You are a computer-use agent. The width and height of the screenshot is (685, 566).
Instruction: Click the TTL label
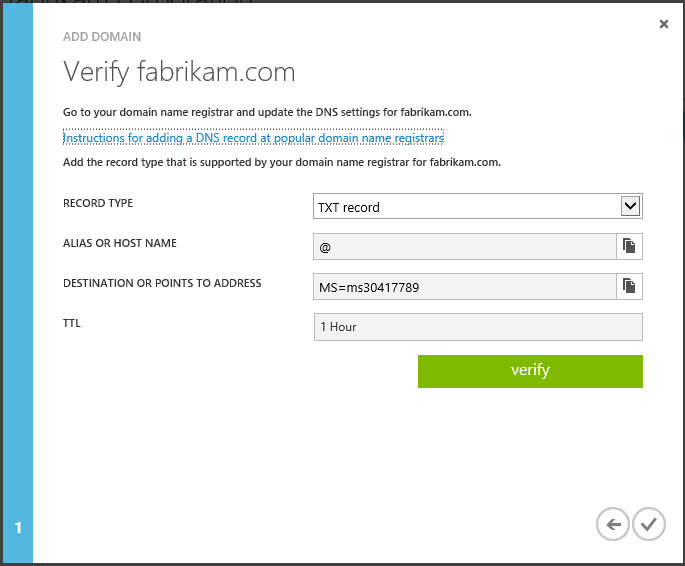click(x=72, y=324)
